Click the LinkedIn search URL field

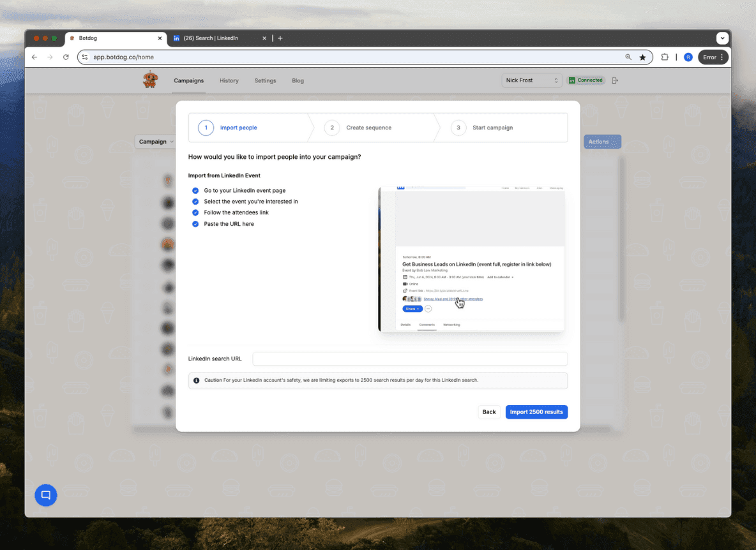point(410,359)
